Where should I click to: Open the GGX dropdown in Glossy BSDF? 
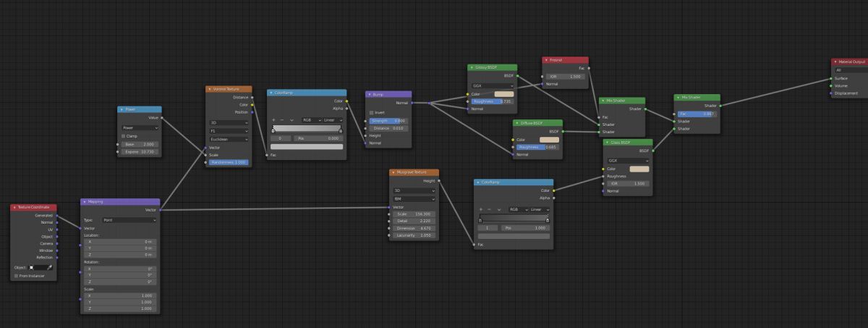pyautogui.click(x=493, y=85)
